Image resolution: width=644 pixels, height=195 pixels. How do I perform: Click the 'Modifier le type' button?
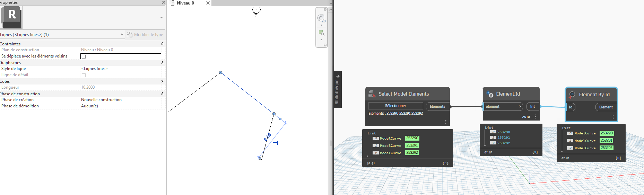[145, 35]
